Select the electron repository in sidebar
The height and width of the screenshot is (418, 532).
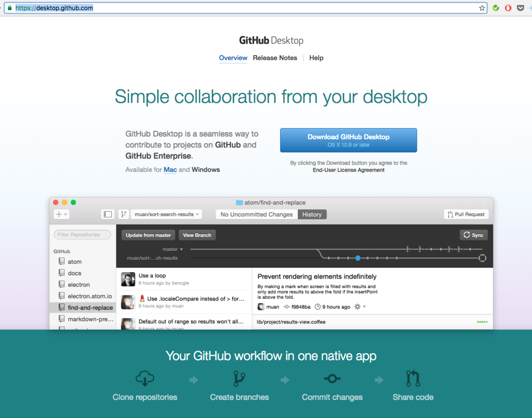[83, 285]
